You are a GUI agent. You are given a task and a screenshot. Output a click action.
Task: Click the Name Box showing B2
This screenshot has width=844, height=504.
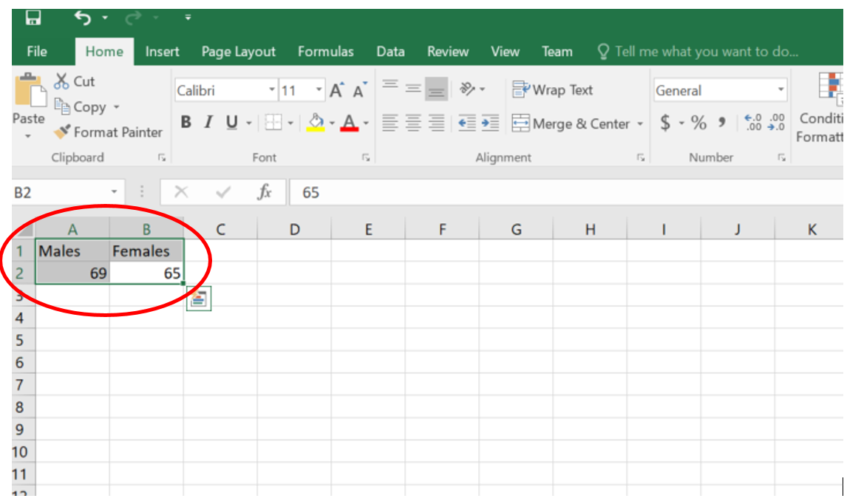pos(59,192)
